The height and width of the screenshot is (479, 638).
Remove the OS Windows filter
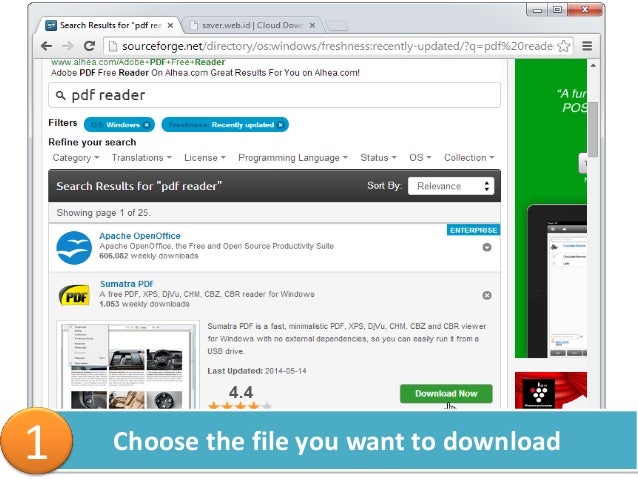point(147,125)
